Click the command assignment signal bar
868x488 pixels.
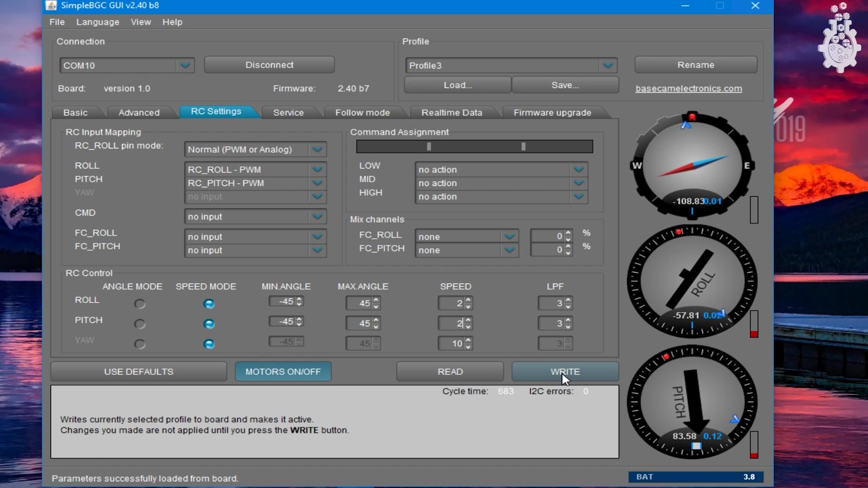tap(474, 146)
